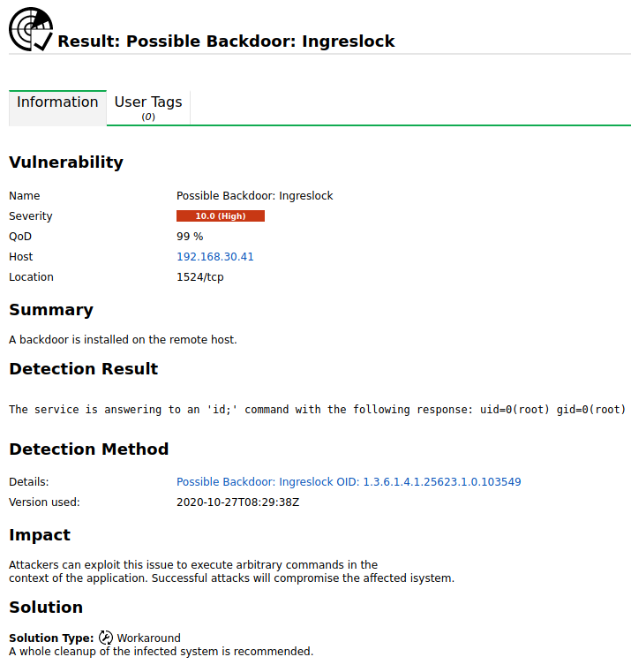This screenshot has width=631, height=672.
Task: Click the location value 1524/tcp
Action: point(200,277)
